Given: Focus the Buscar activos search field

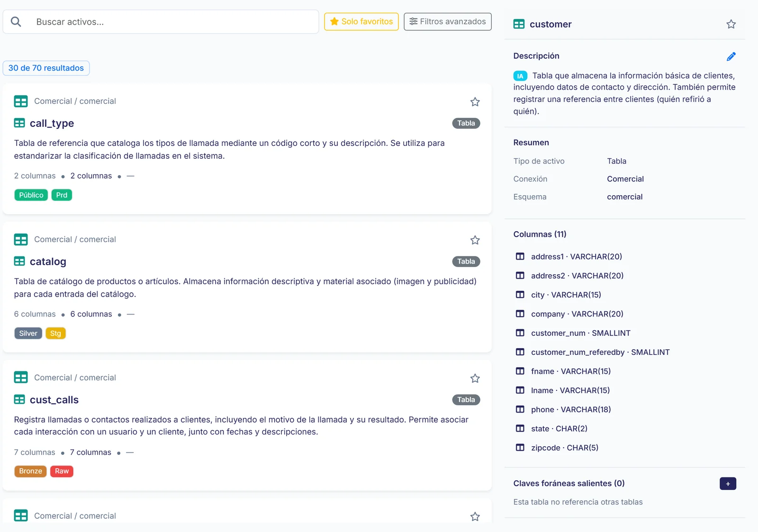Looking at the screenshot, I should (x=161, y=22).
